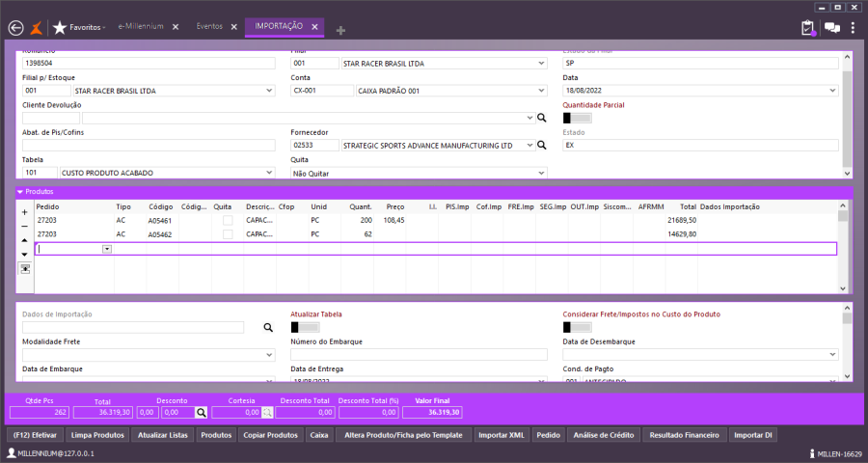
Task: Collapse the Produtos section
Action: (x=20, y=192)
